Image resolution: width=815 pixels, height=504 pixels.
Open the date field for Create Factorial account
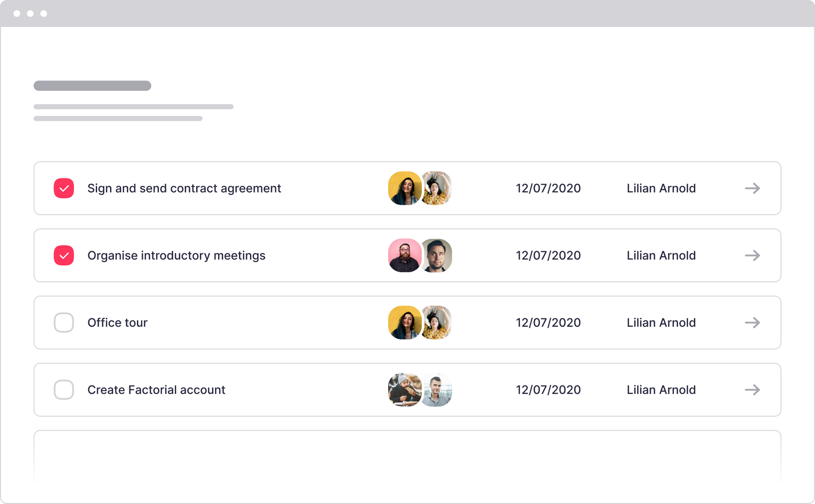tap(548, 389)
